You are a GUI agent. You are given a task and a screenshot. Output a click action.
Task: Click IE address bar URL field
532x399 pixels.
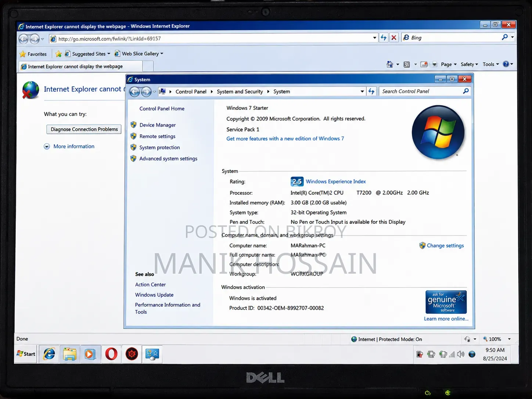pos(213,39)
